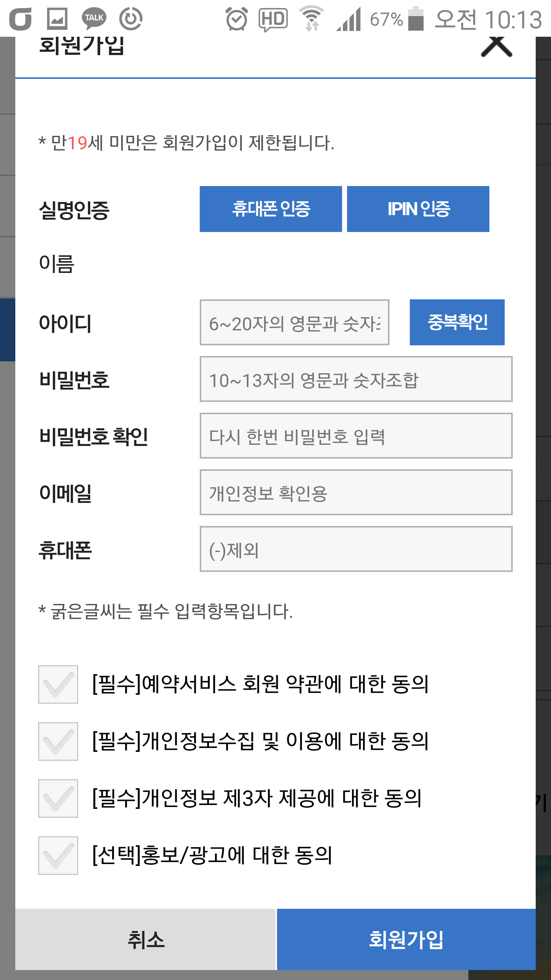Screen dimensions: 551x980
Task: Tap the power-sync notification icon
Action: point(130,19)
